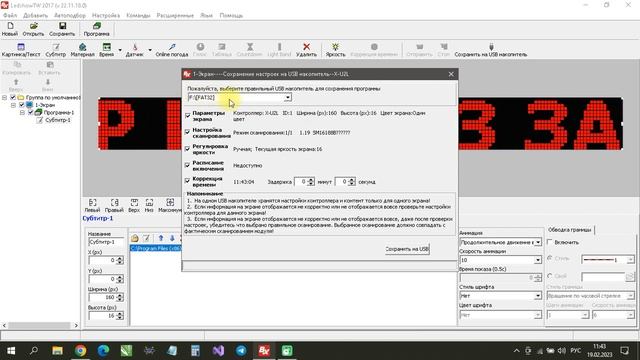The height and width of the screenshot is (360, 640).
Task: Click the open-file icon in subtitle list toolbar
Action: [x=135, y=238]
